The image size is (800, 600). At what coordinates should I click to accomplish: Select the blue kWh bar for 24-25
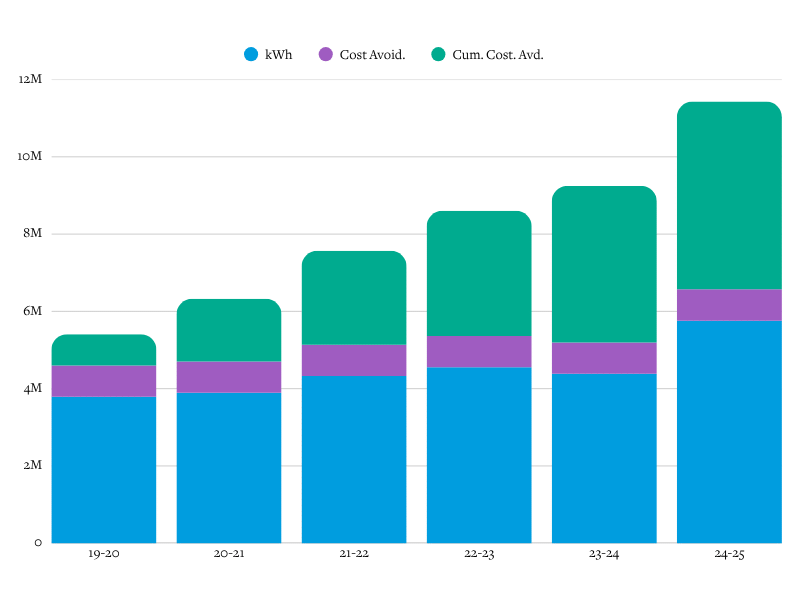point(729,432)
